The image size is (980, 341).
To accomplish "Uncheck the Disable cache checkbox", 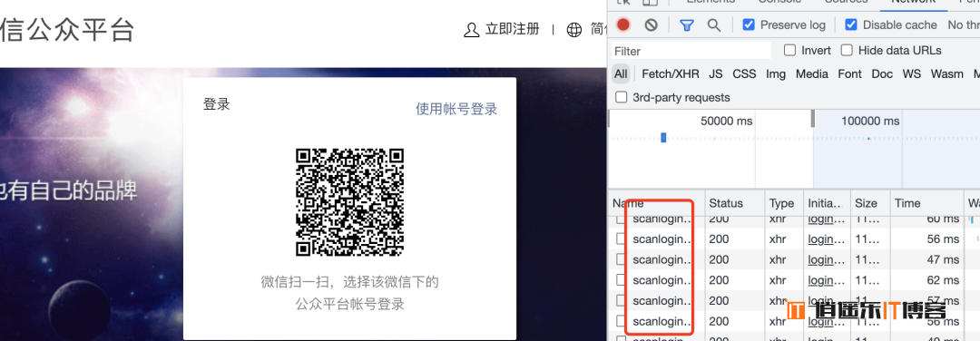I will (x=850, y=25).
